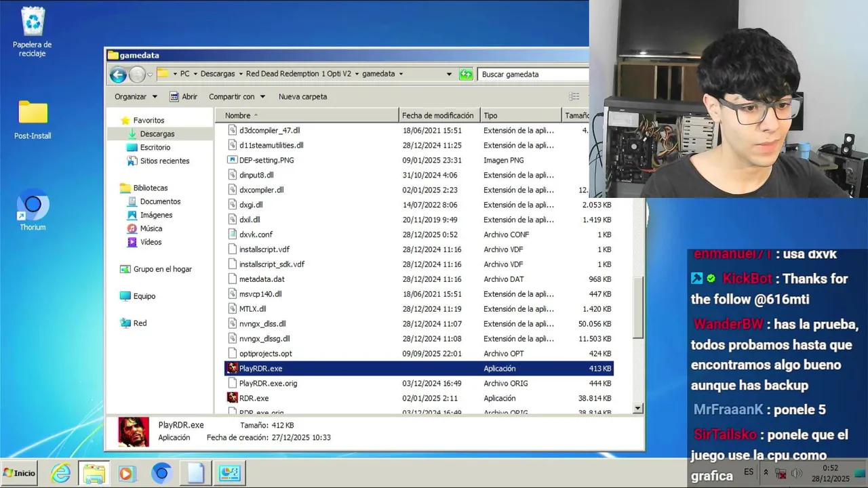Sort files by Tamaño column
The image size is (868, 488).
tap(576, 115)
